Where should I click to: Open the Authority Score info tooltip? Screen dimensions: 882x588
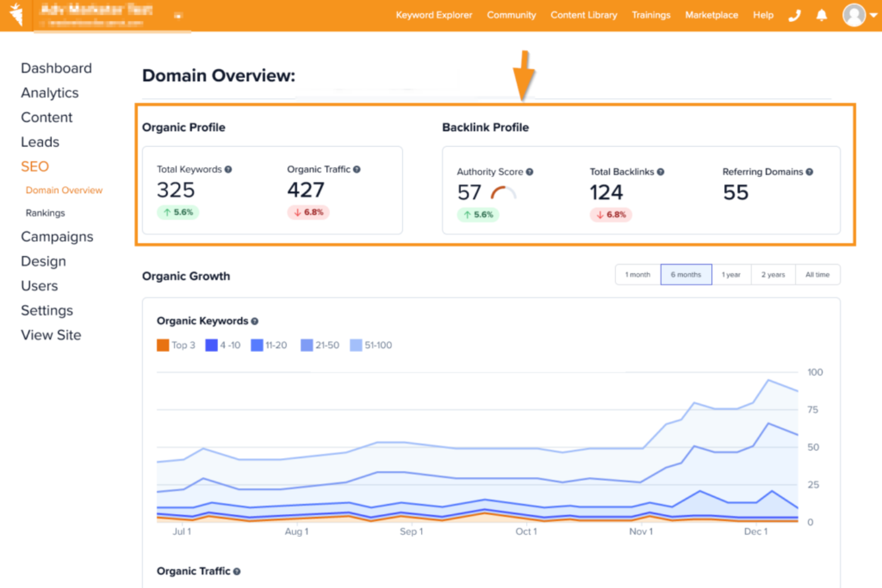pyautogui.click(x=530, y=172)
